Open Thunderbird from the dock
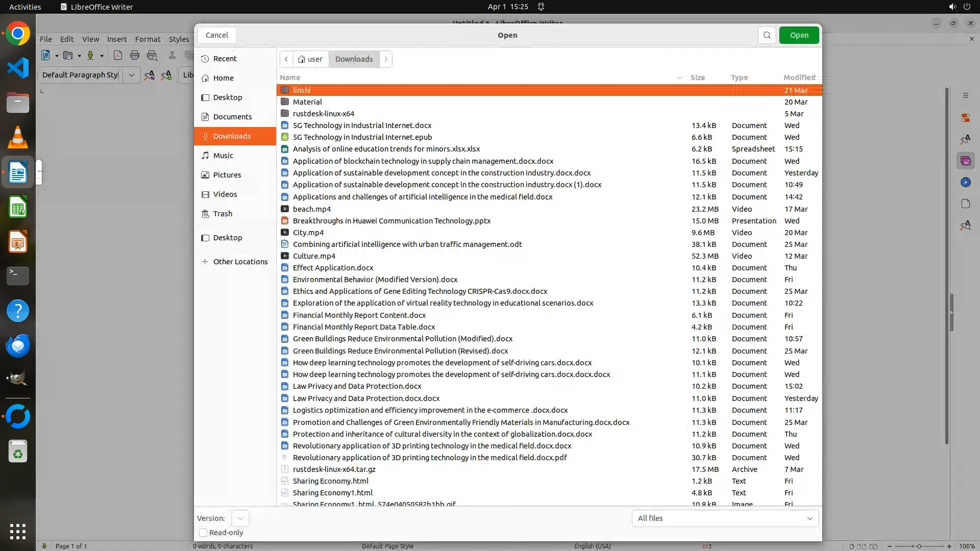The image size is (980, 551). [x=18, y=345]
